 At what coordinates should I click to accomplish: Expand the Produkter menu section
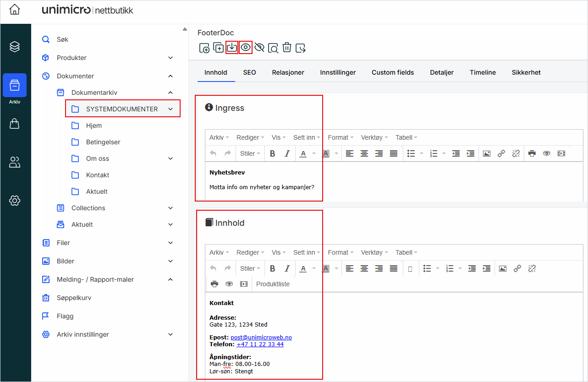coord(170,58)
